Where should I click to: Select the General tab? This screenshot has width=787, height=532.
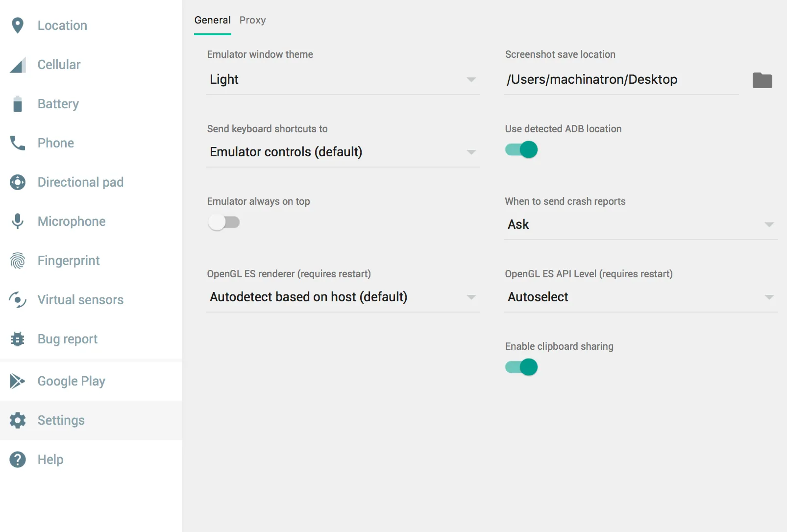212,20
